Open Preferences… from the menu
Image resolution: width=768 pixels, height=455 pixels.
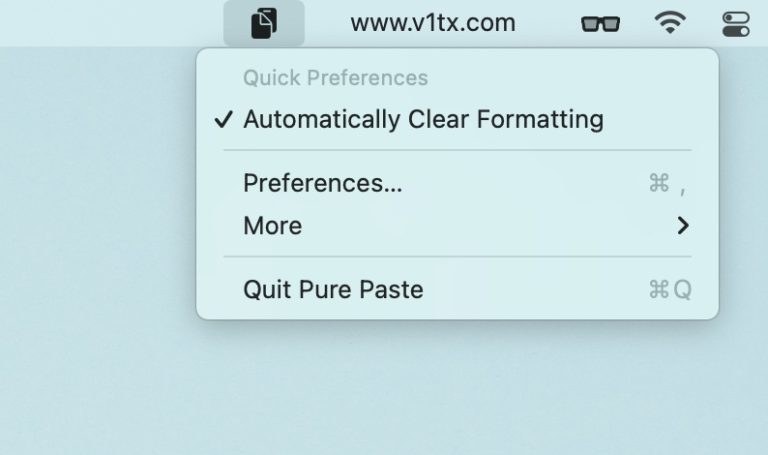pyautogui.click(x=457, y=183)
